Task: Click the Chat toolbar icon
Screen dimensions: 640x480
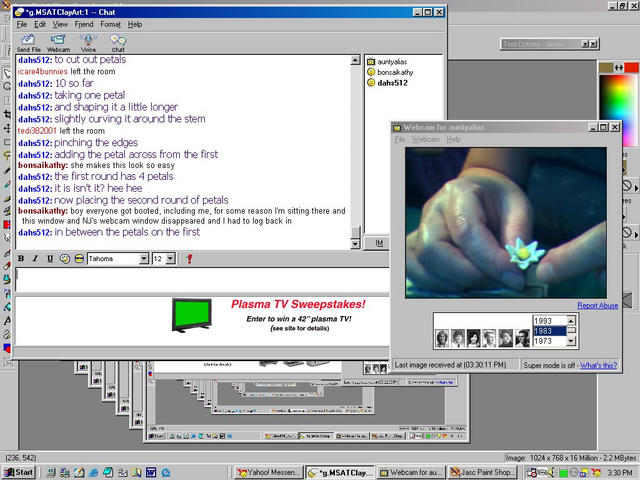Action: point(118,43)
